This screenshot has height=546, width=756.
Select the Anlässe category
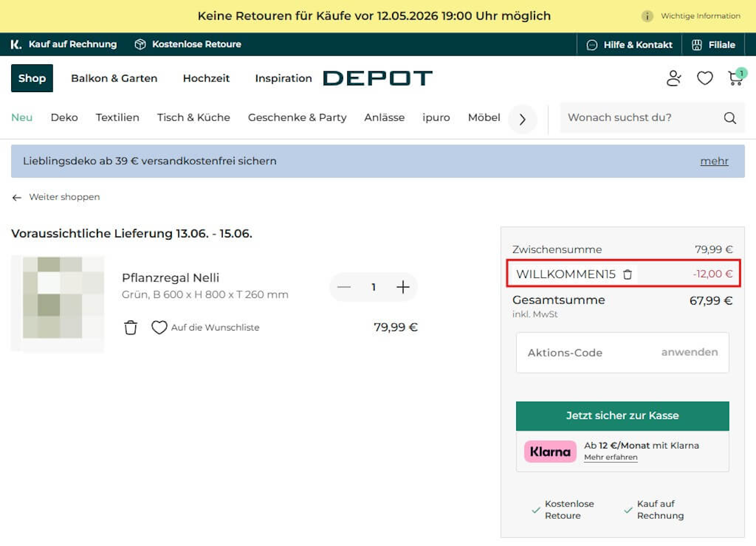coord(384,117)
